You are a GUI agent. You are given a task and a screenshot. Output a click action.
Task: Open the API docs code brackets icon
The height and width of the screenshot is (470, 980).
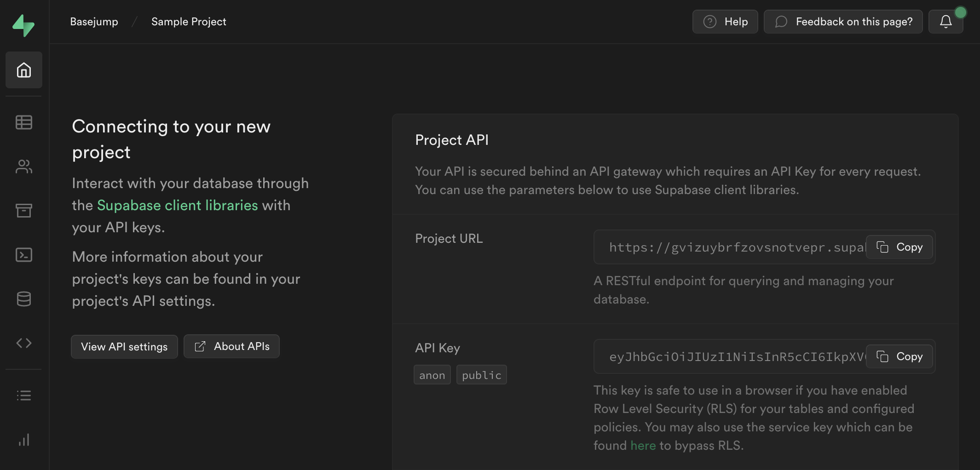coord(24,343)
